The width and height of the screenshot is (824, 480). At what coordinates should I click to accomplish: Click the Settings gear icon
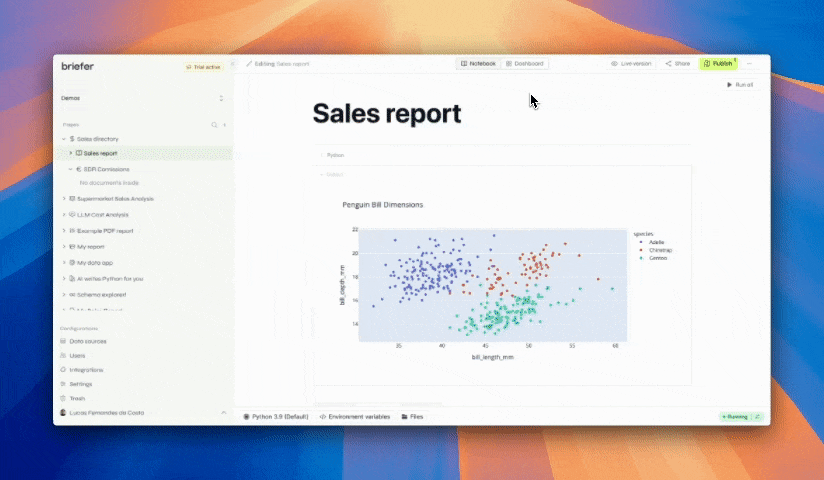pos(63,384)
